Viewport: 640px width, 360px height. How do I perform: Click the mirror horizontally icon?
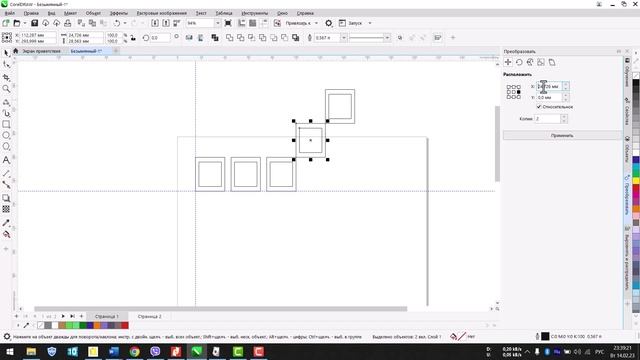click(x=189, y=38)
